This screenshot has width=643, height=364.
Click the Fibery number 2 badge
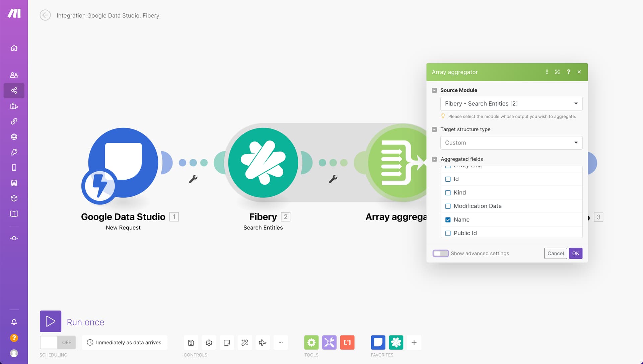click(286, 217)
